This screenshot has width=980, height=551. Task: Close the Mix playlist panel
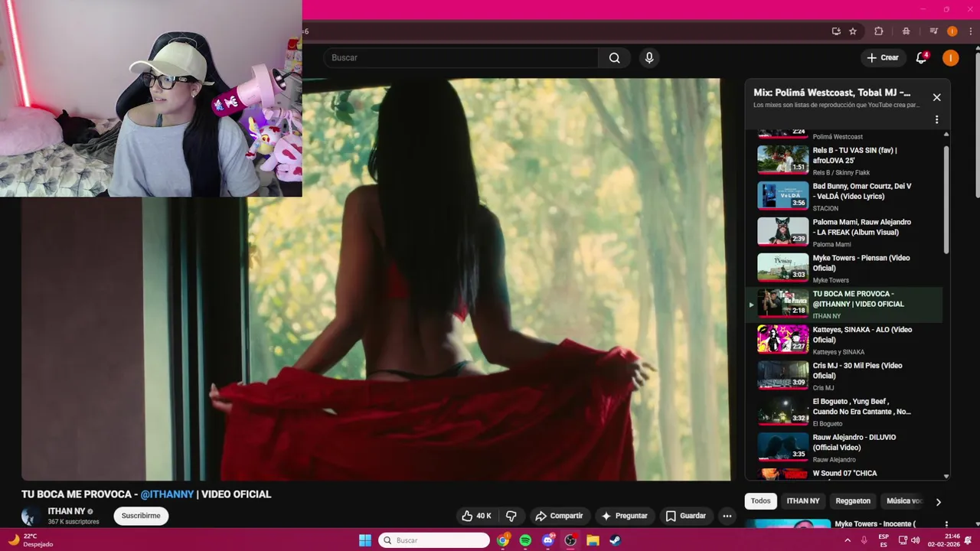pos(936,97)
